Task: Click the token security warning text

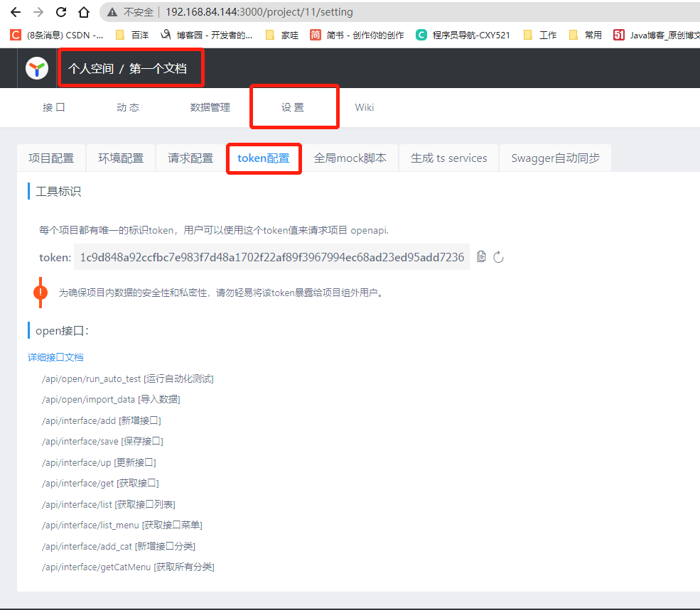Action: pyautogui.click(x=222, y=293)
